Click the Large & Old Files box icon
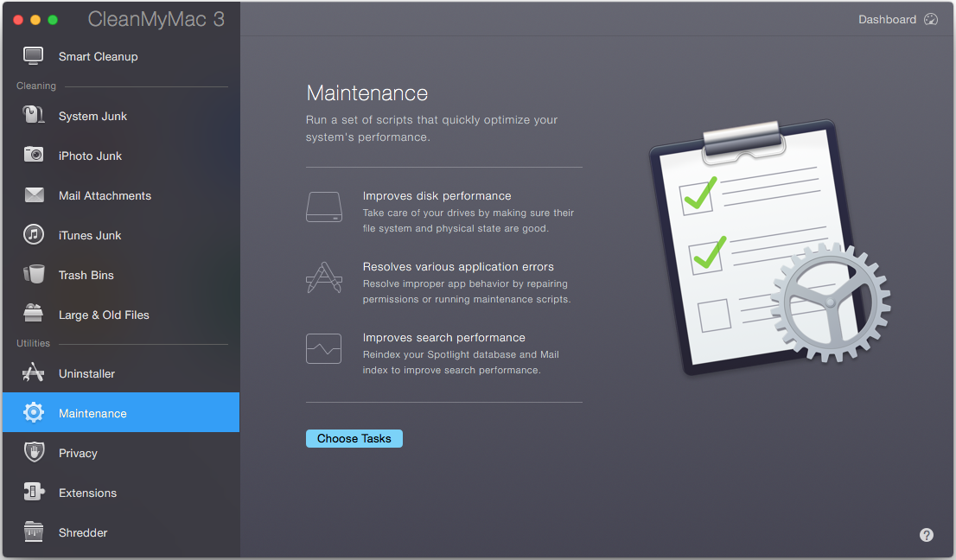The image size is (956, 560). click(34, 313)
